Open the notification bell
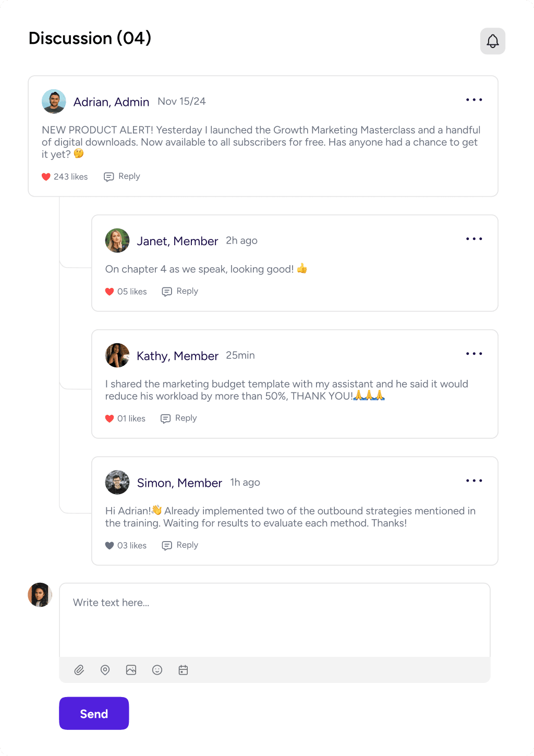This screenshot has height=756, width=534. point(493,41)
